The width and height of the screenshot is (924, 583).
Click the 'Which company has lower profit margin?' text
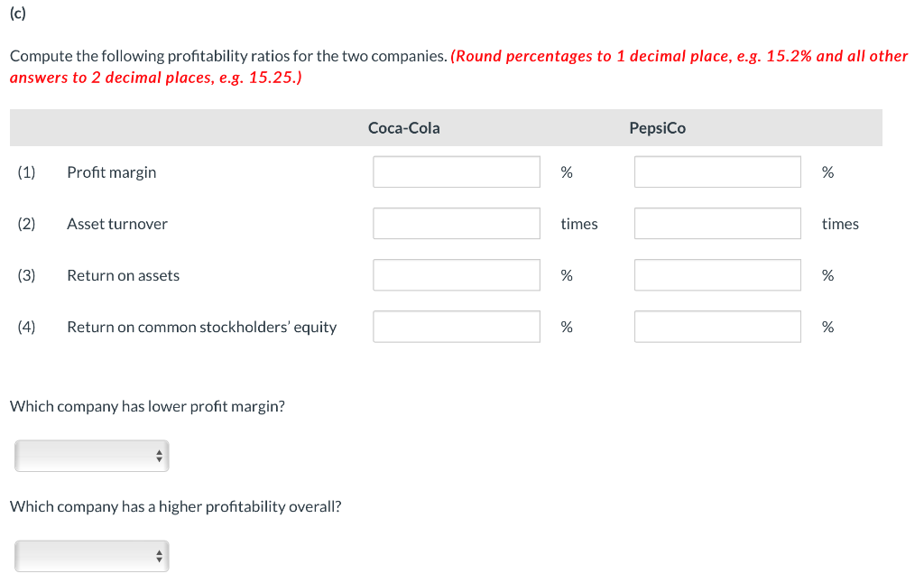(147, 406)
